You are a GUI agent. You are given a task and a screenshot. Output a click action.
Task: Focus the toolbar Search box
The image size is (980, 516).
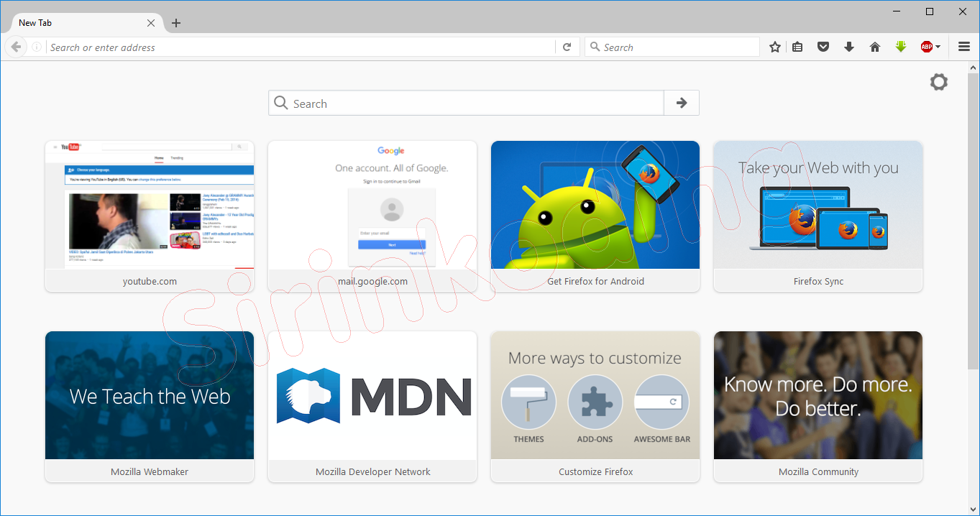pyautogui.click(x=672, y=47)
